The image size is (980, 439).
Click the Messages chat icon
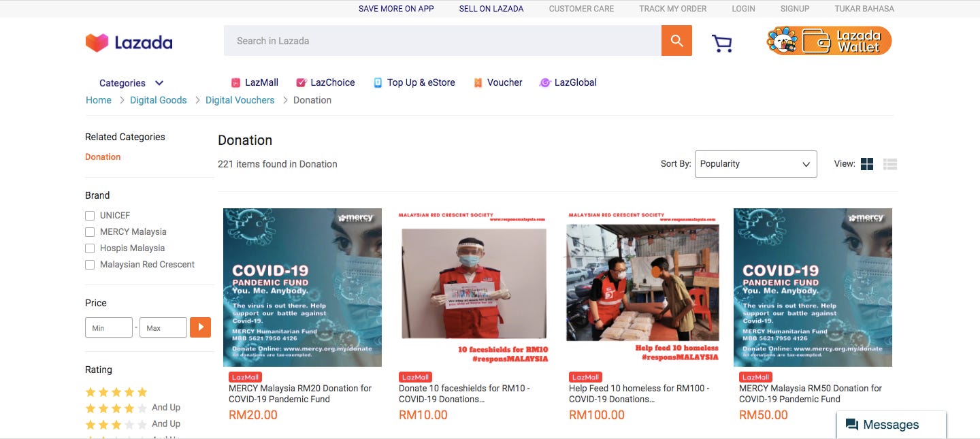[x=851, y=425]
